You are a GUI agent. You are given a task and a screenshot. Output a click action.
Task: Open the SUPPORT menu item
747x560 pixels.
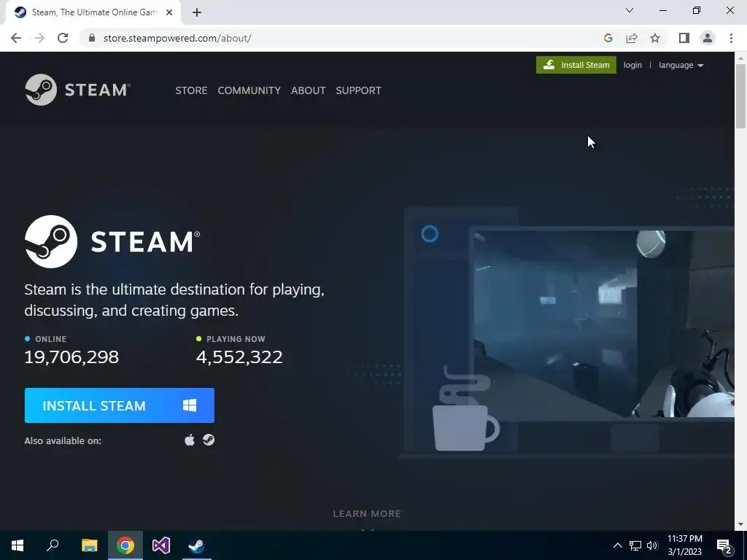click(358, 90)
